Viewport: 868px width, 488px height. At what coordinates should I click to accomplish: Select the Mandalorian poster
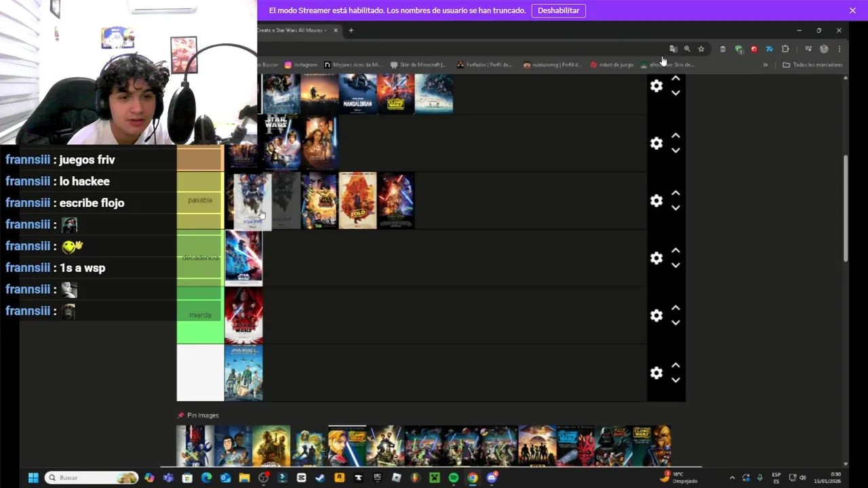358,94
